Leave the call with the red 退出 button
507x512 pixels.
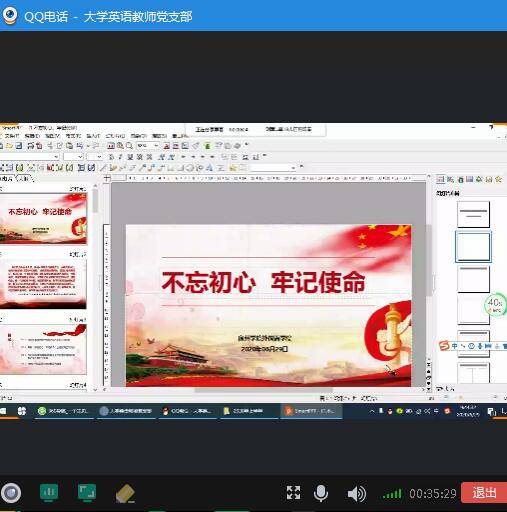click(484, 493)
